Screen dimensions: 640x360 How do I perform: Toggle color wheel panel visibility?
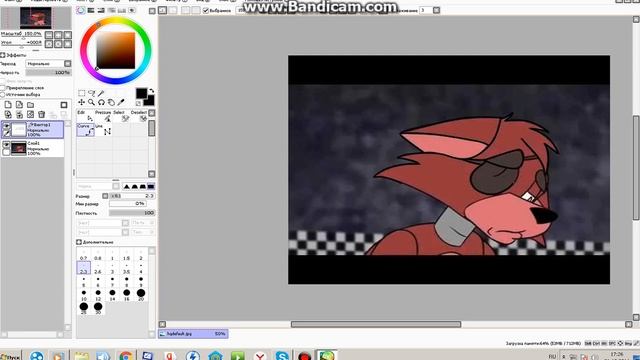81,10
